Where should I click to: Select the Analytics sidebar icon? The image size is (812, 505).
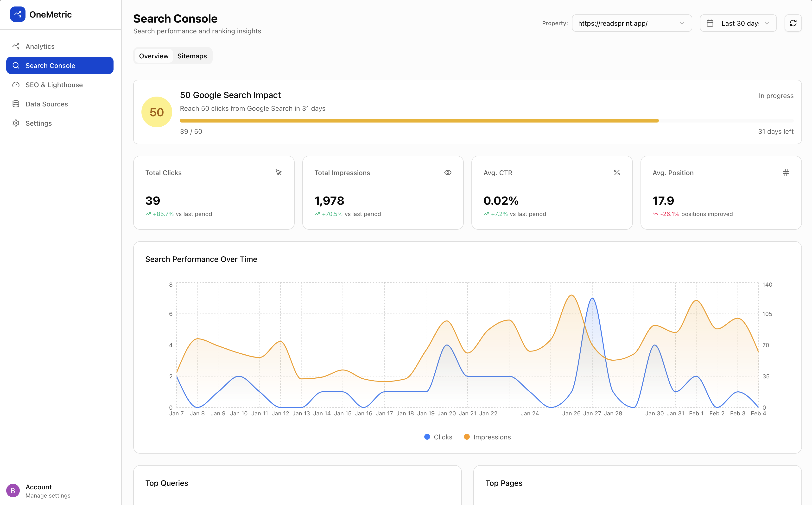[x=16, y=46]
